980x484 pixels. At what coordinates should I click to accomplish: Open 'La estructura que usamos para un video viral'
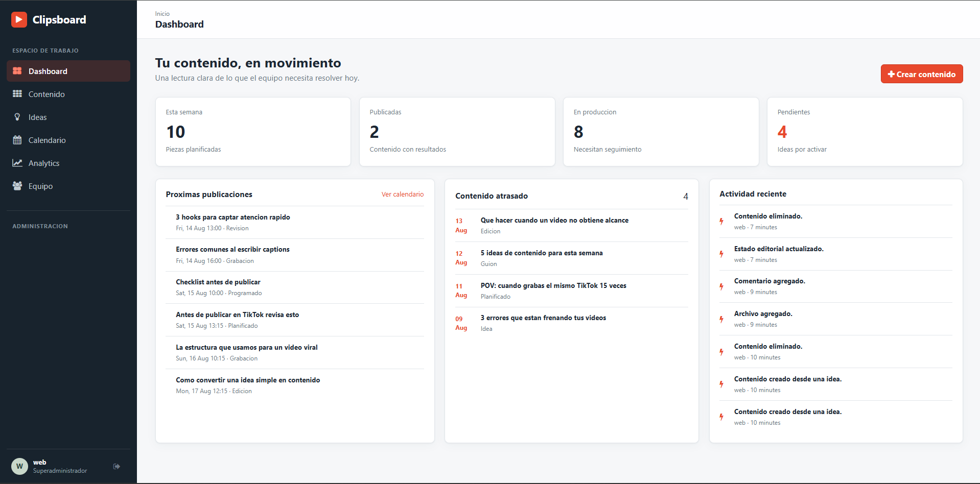coord(295,353)
